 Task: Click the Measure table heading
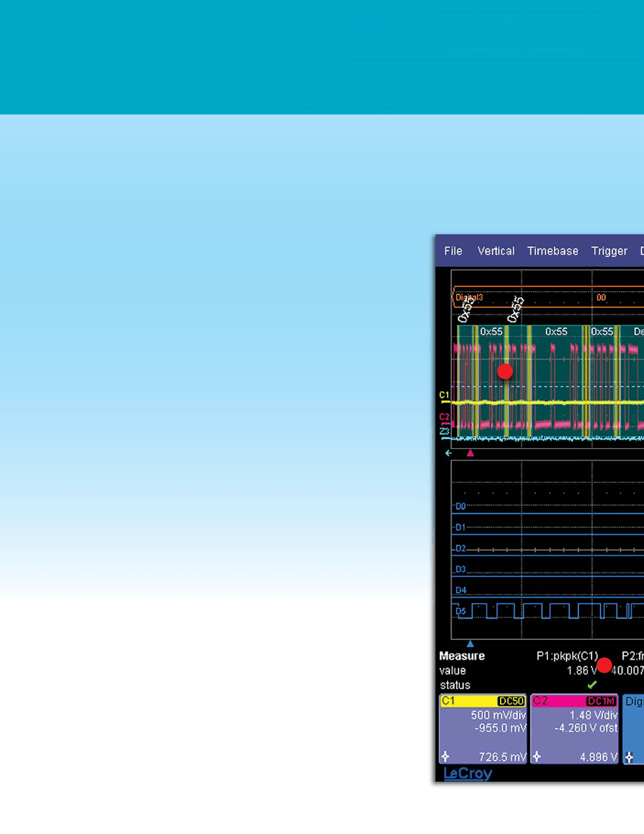[x=461, y=656]
